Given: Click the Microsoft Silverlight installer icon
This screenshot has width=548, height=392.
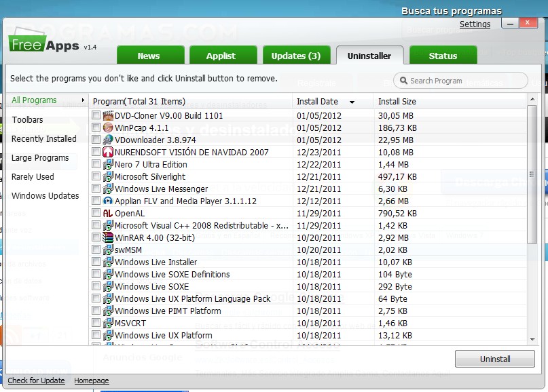Looking at the screenshot, I should tap(108, 176).
